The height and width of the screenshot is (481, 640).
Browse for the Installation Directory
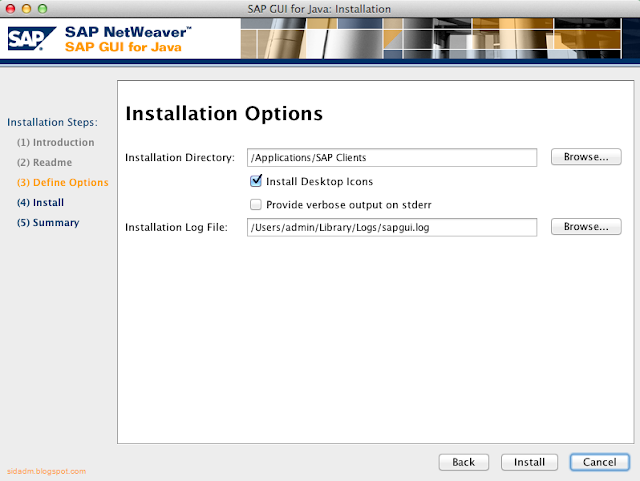click(x=586, y=157)
